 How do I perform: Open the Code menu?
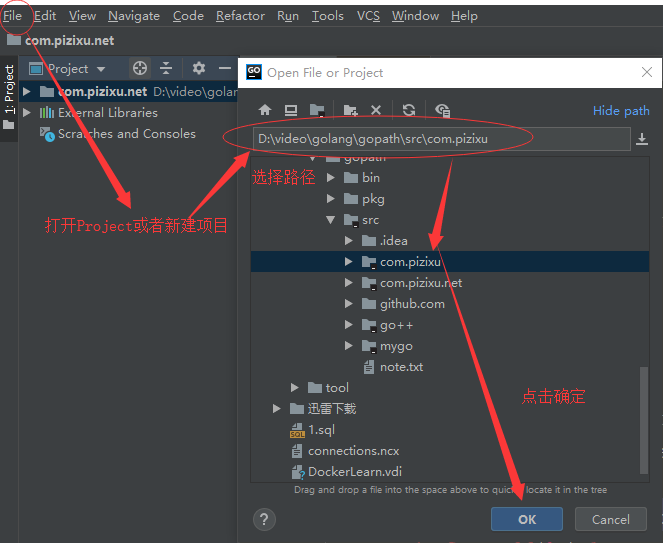(188, 16)
